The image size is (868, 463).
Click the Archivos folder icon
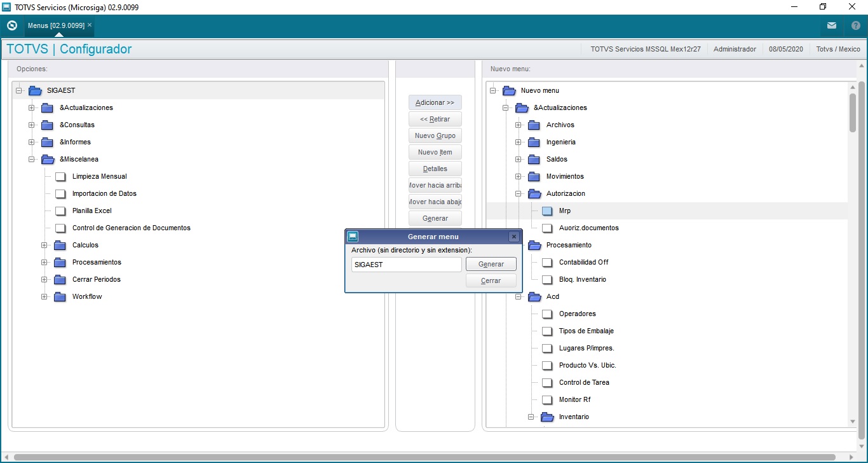[534, 125]
